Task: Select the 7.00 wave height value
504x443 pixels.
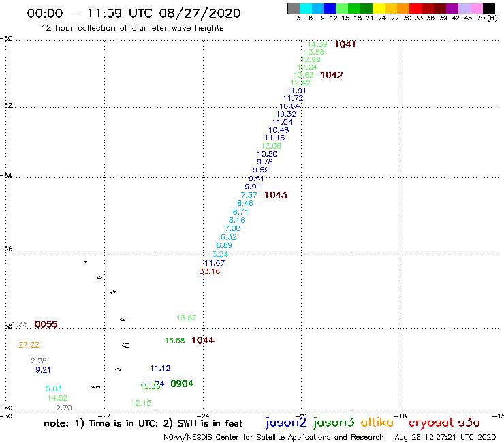Action: [233, 228]
